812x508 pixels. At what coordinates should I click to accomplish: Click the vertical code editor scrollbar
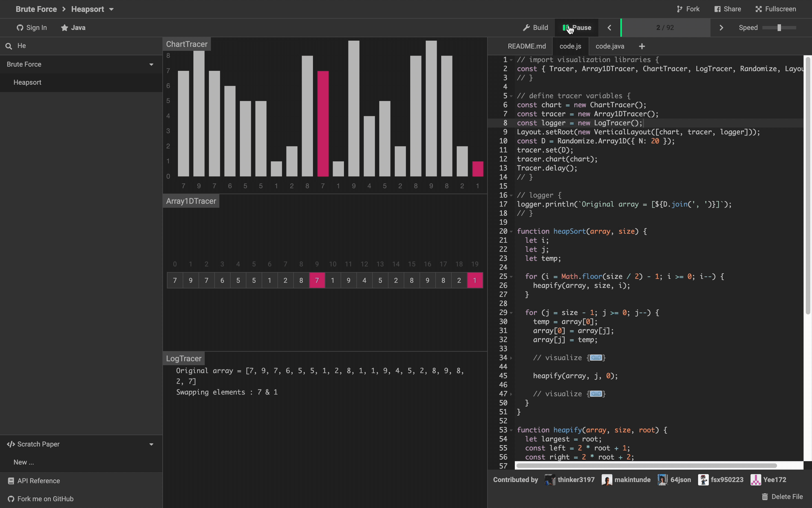808,186
